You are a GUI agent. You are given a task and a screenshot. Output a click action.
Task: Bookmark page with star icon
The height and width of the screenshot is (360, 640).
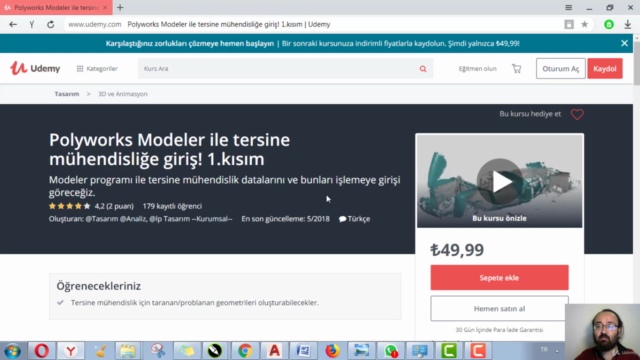pos(584,24)
